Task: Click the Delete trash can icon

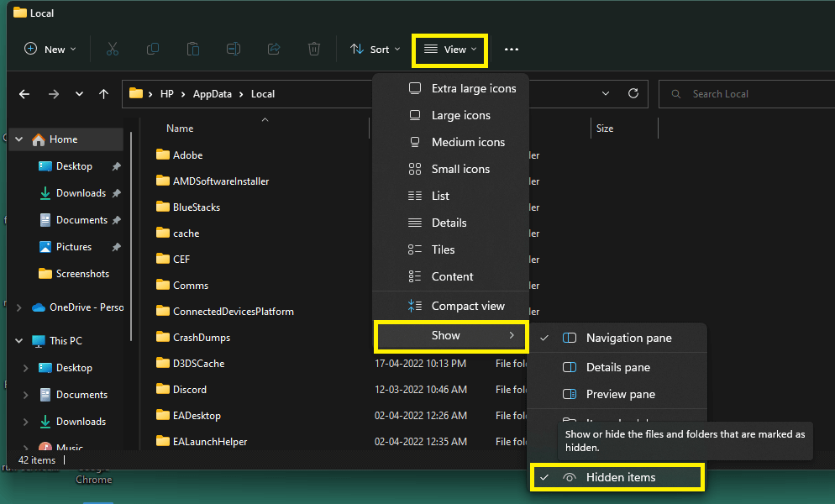Action: (x=314, y=50)
